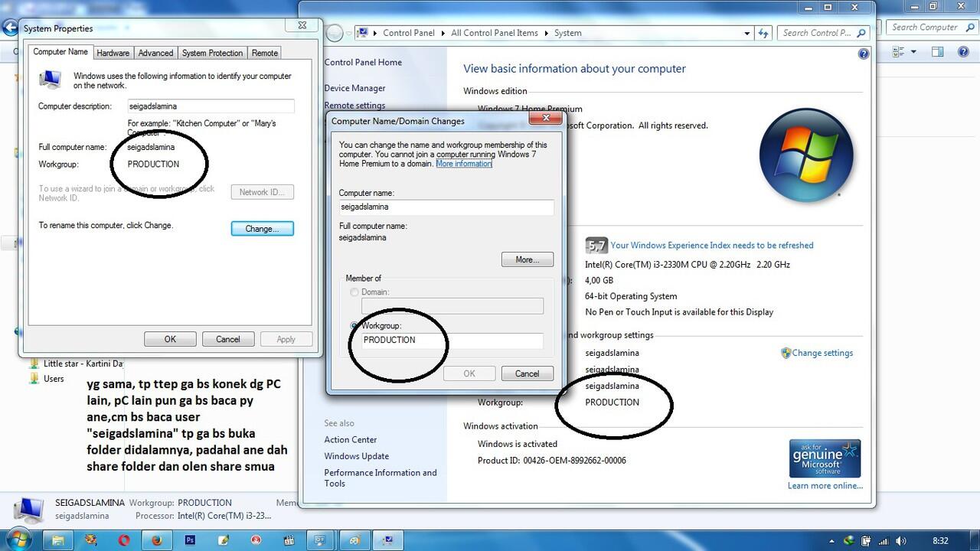
Task: Switch to the Hardware tab
Action: pyautogui.click(x=113, y=53)
